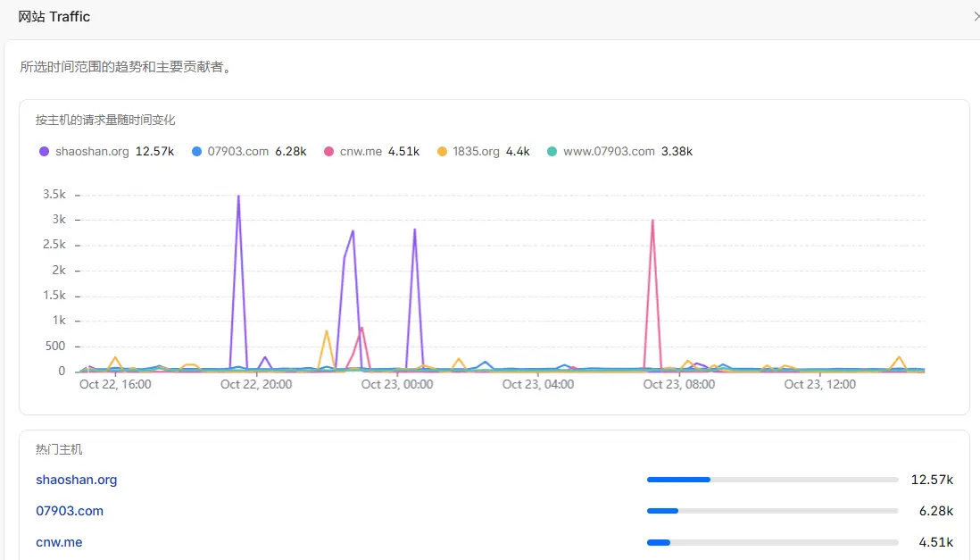Viewport: 980px width, 560px height.
Task: Expand the chevron beside 网站 Traffic header
Action: [976, 16]
